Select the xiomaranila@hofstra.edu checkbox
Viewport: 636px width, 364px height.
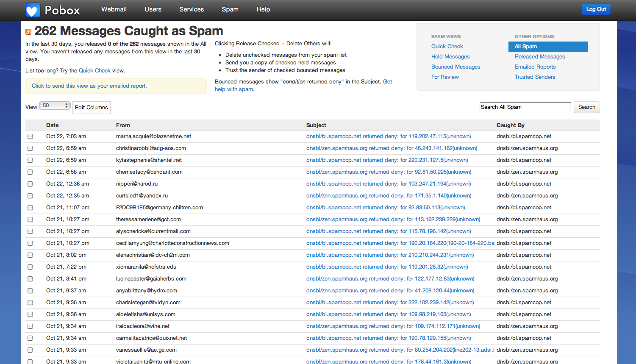[x=30, y=267]
